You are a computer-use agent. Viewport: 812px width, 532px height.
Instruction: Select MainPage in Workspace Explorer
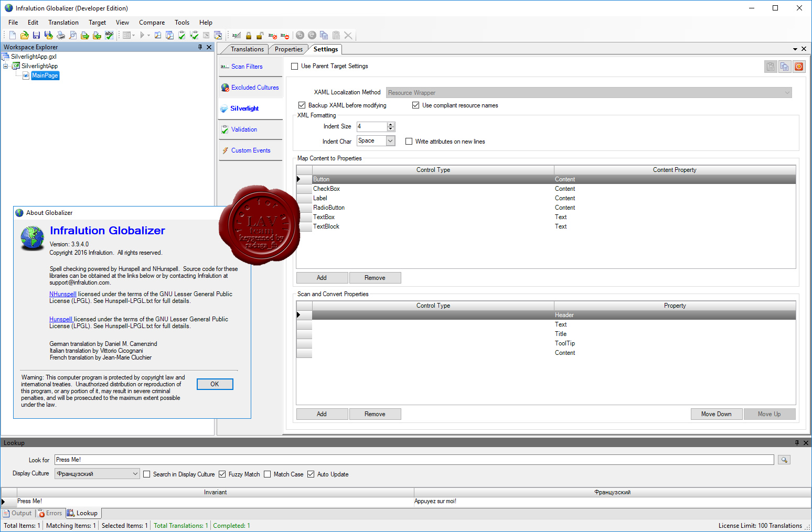(45, 75)
